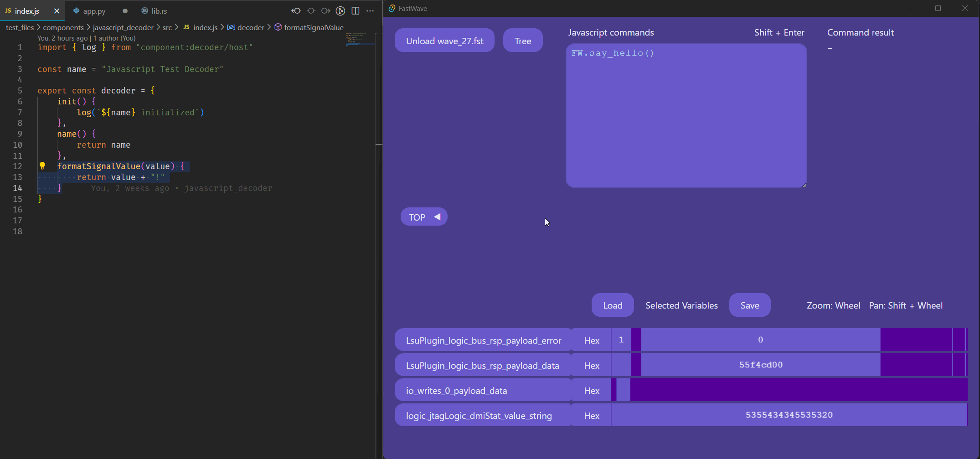Collapse the TOP scope button
The height and width of the screenshot is (459, 980).
424,217
